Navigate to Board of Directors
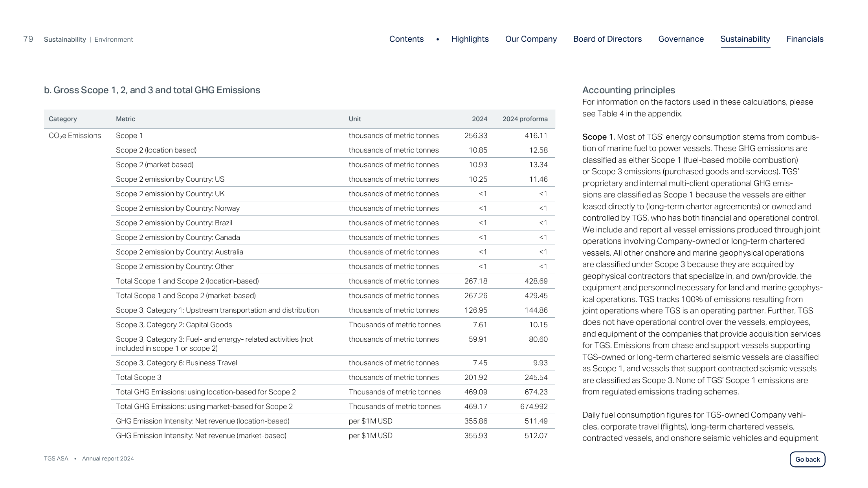Viewport: 868px width, 488px height. tap(607, 39)
